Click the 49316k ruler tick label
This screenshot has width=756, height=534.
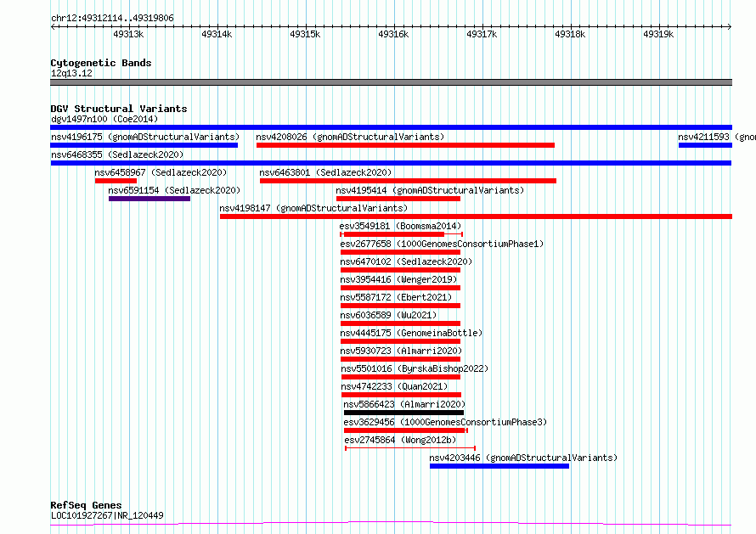click(393, 34)
